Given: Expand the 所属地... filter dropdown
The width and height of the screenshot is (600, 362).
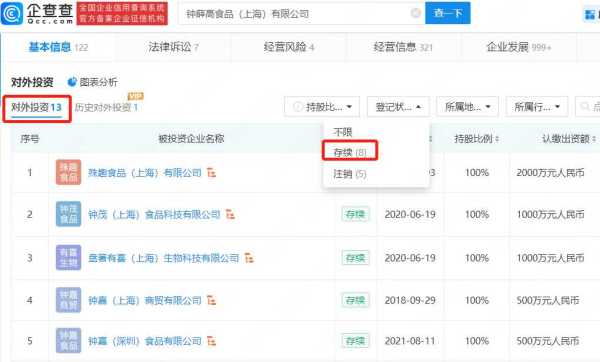Looking at the screenshot, I should [x=467, y=107].
